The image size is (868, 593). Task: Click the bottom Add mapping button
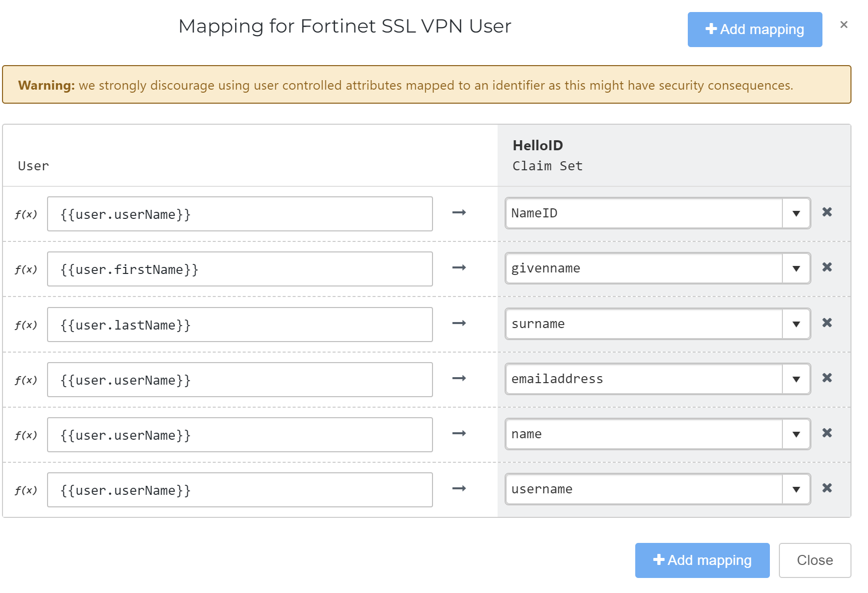click(702, 560)
